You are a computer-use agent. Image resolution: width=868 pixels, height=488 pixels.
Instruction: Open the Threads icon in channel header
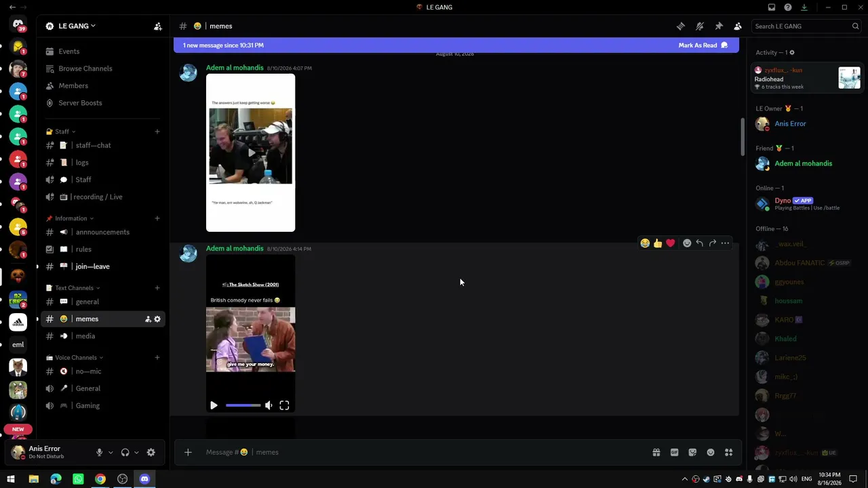(x=681, y=26)
